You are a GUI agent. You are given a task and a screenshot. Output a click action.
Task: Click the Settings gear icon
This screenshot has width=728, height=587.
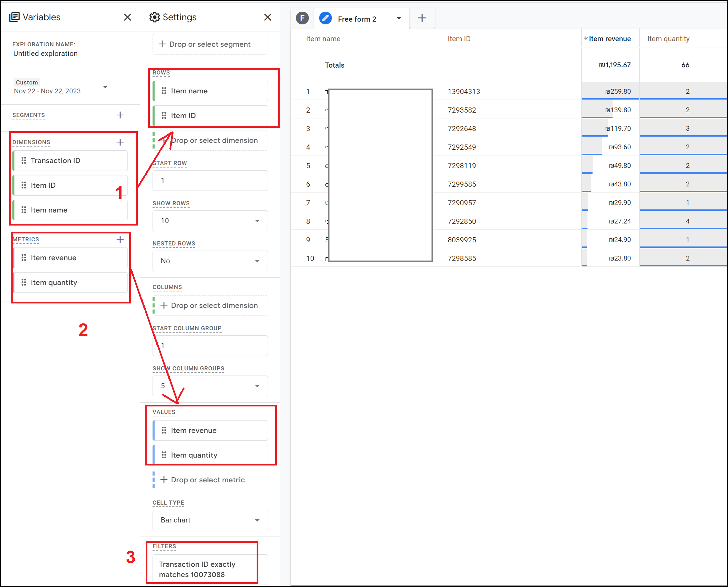point(155,17)
